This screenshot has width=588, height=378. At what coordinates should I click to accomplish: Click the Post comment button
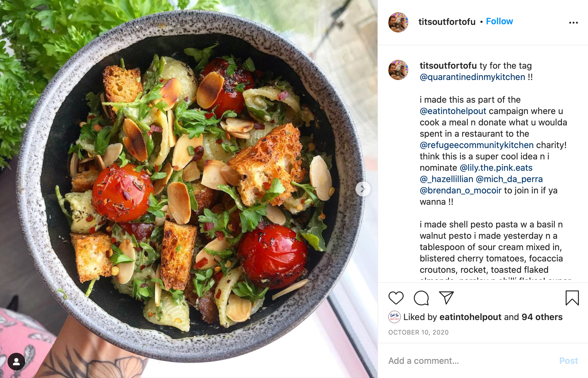coord(568,361)
